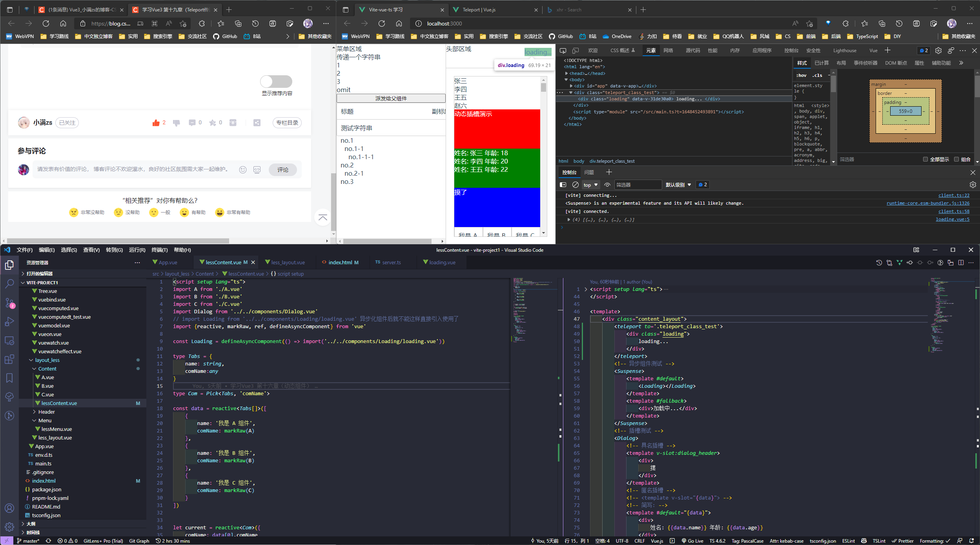Open the 默认级别 log level dropdown
The image size is (980, 545).
pos(678,185)
